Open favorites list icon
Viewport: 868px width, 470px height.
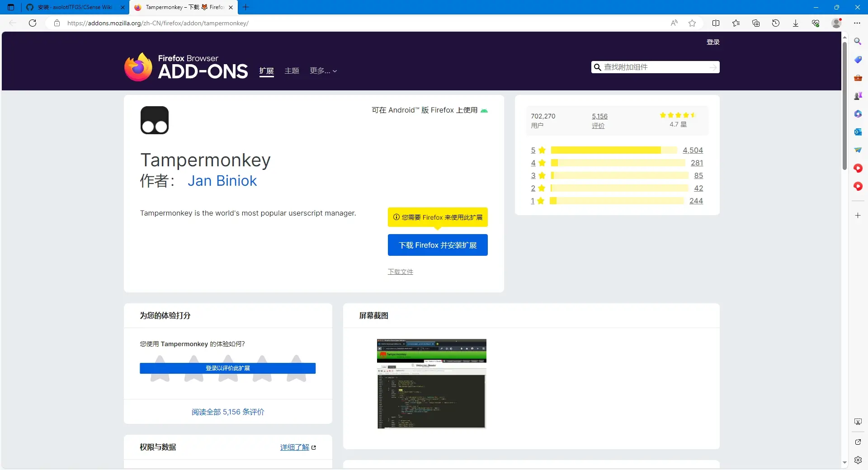coord(736,23)
